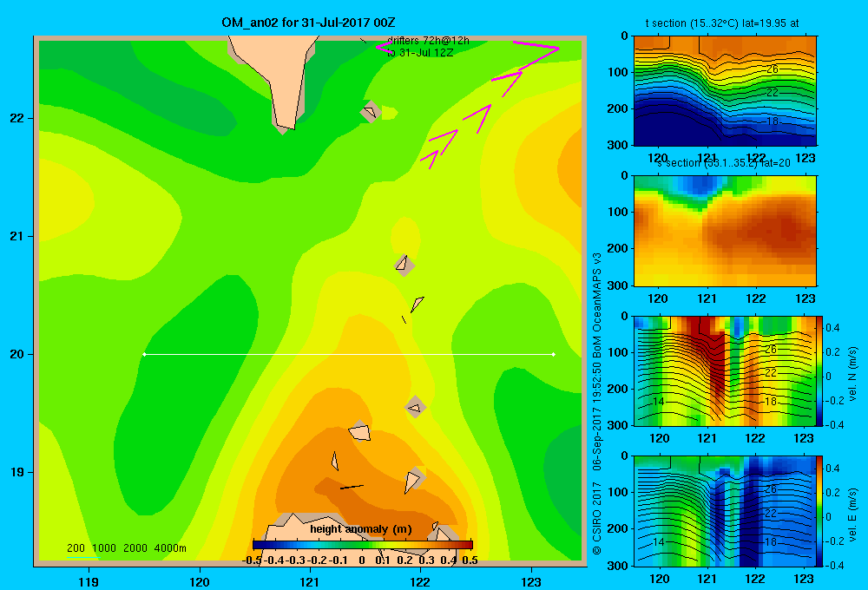Click the '-0.5' tick on height anomaly bar
Image resolution: width=868 pixels, height=590 pixels.
click(x=252, y=560)
